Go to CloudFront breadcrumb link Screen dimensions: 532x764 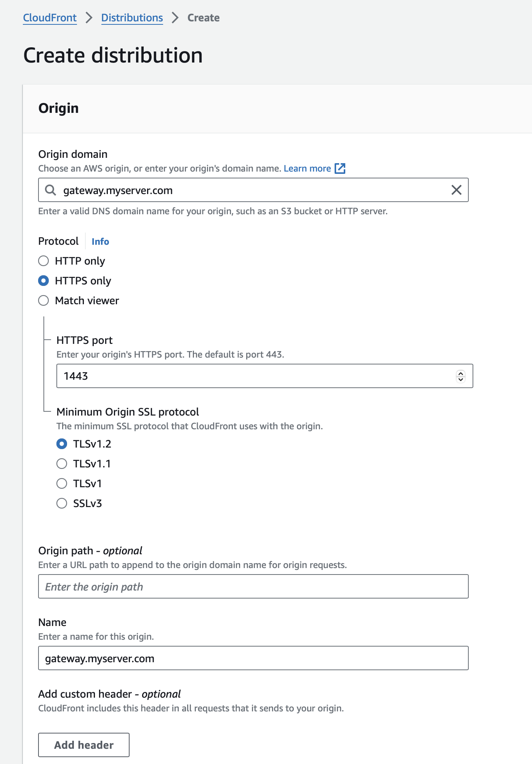point(50,18)
